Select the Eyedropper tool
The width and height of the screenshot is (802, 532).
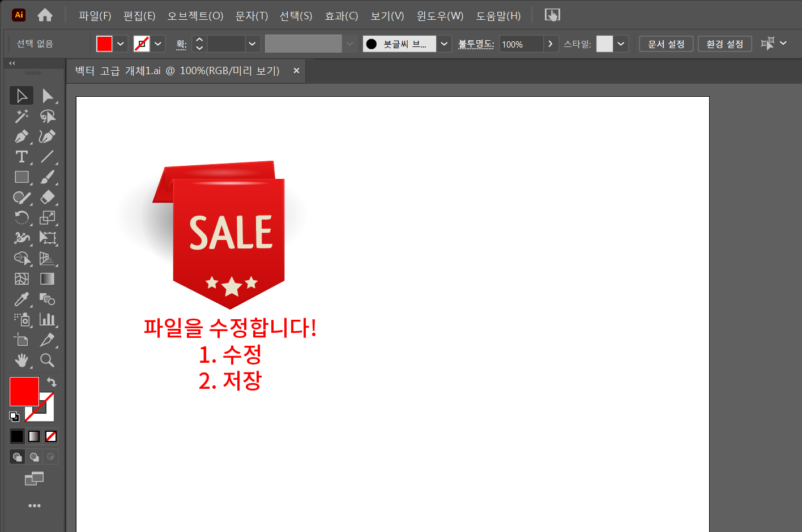[x=22, y=299]
